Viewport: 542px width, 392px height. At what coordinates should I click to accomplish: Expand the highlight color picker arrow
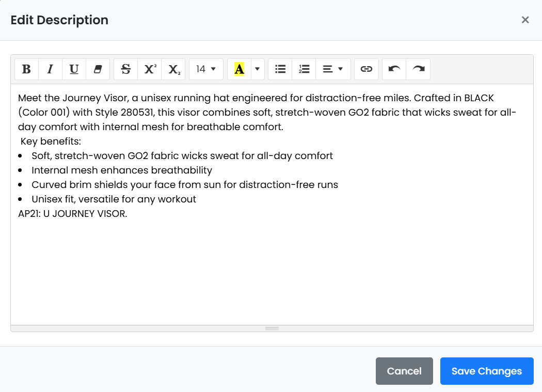pos(258,69)
